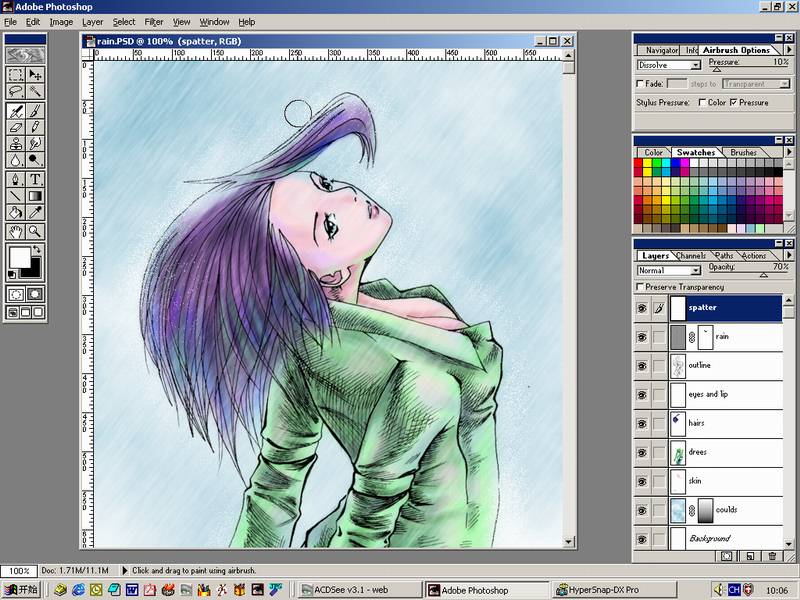Select the Paint Bucket tool

(x=16, y=212)
